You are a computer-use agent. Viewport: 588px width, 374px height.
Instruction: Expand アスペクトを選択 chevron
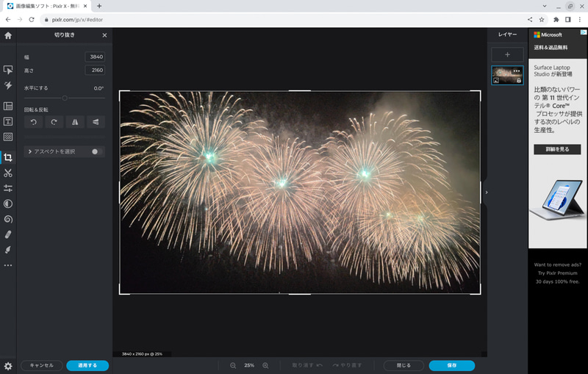pyautogui.click(x=30, y=151)
